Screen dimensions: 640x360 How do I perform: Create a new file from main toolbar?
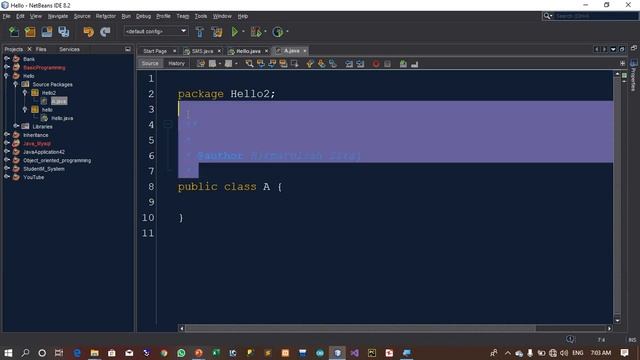pos(13,32)
